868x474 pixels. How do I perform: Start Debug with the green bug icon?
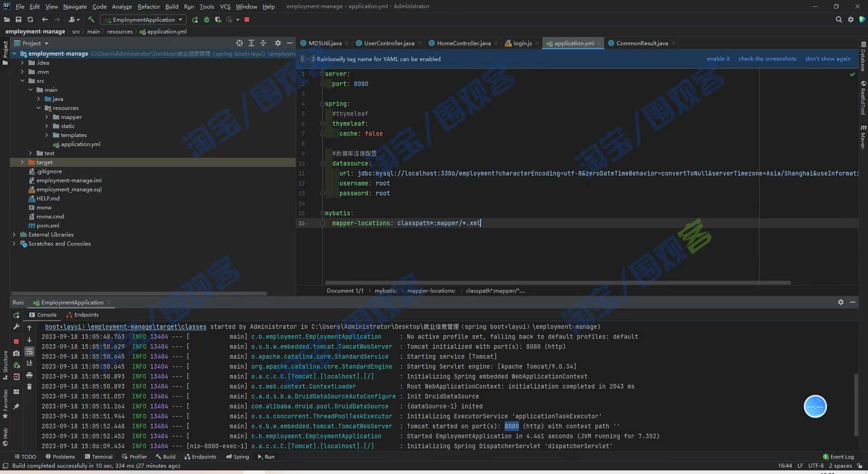coord(207,19)
